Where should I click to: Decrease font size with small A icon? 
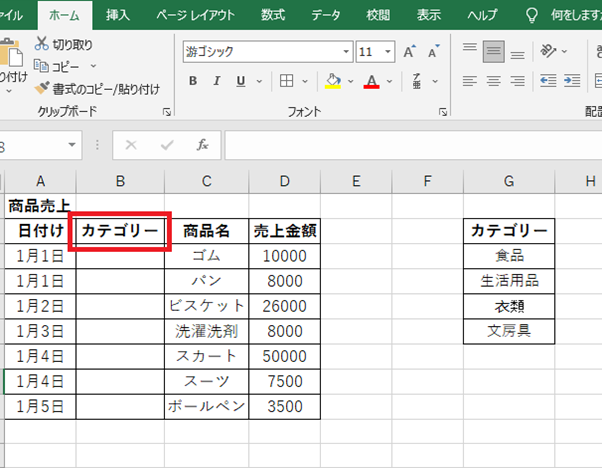(433, 51)
